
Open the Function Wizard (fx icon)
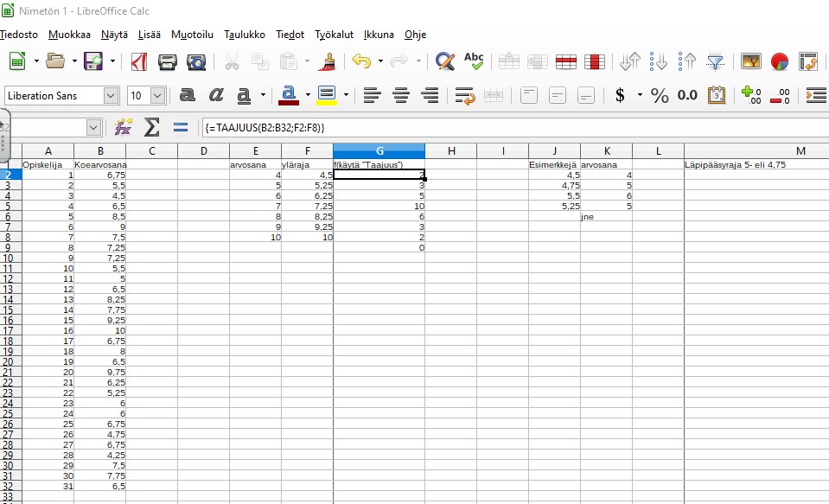click(124, 128)
